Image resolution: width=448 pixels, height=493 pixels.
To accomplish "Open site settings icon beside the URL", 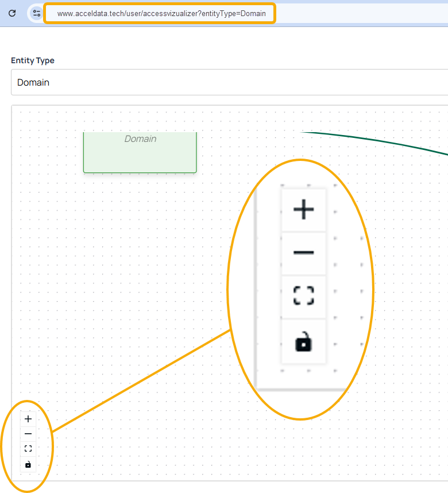I will 37,13.
